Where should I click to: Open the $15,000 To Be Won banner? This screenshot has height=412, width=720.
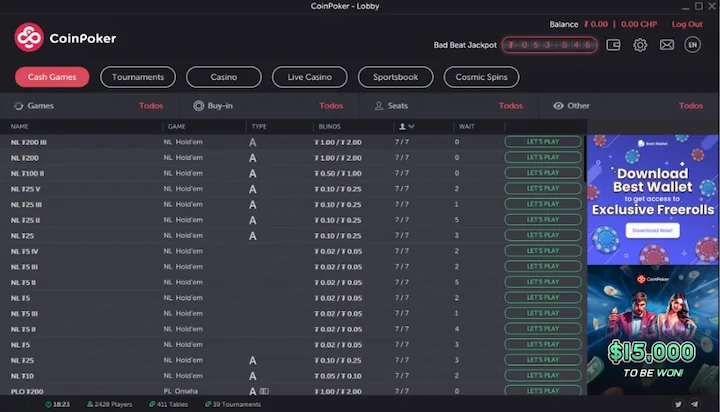pyautogui.click(x=653, y=330)
